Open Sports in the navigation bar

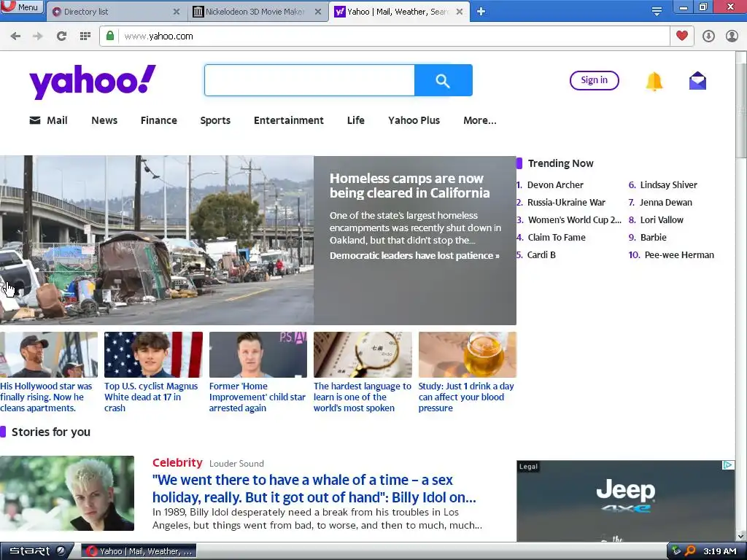pos(215,120)
